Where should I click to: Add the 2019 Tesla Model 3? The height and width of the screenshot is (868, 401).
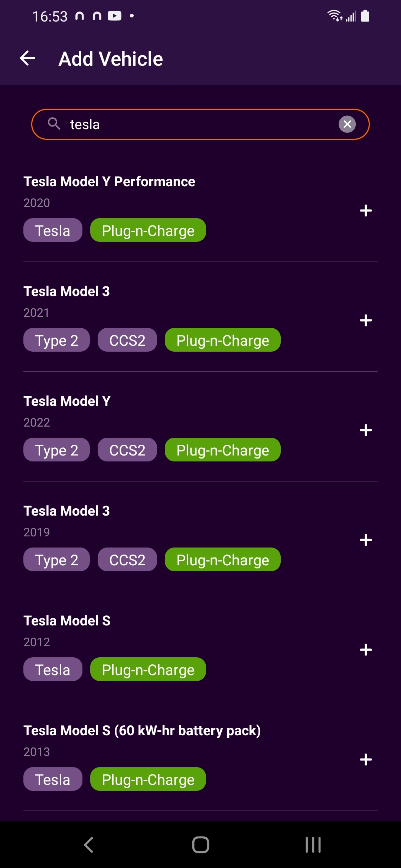(x=366, y=540)
